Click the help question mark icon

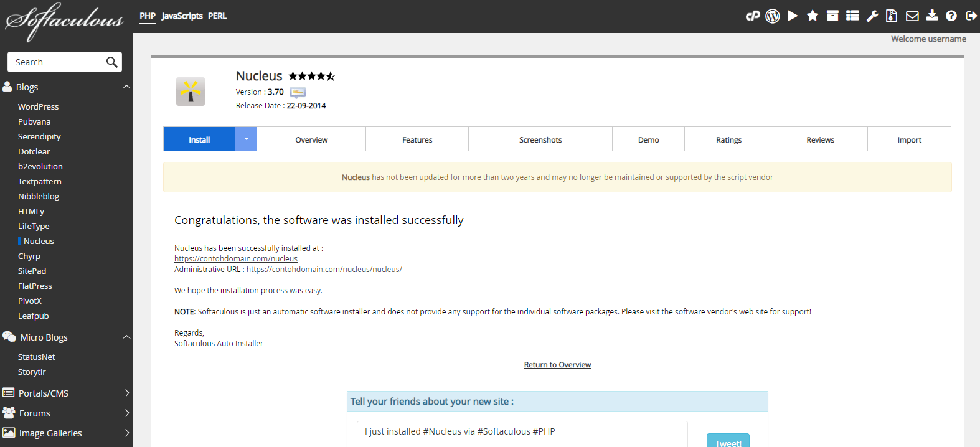coord(951,16)
